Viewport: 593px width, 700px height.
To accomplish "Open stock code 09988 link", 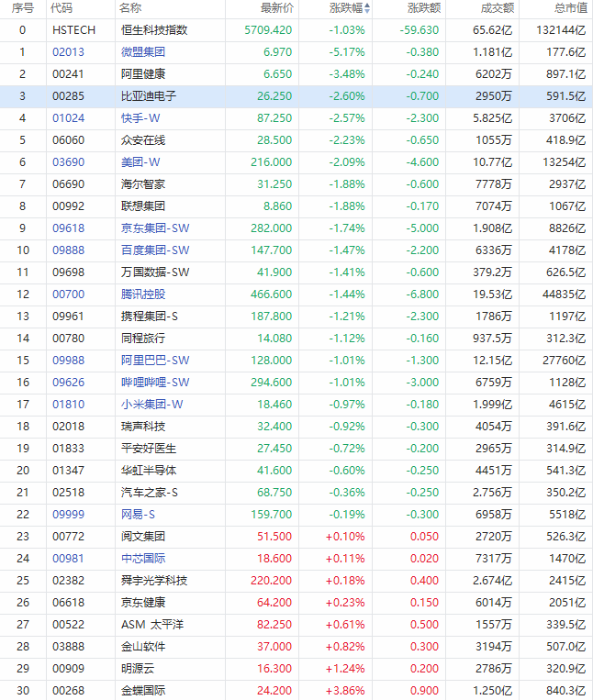I will (68, 361).
